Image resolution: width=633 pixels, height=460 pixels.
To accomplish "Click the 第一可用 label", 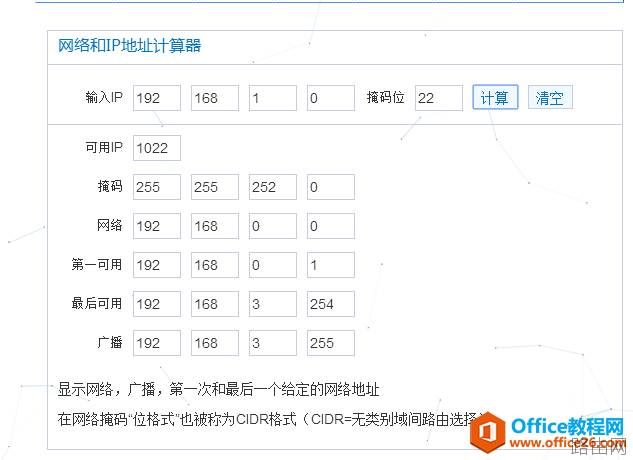I will point(97,264).
